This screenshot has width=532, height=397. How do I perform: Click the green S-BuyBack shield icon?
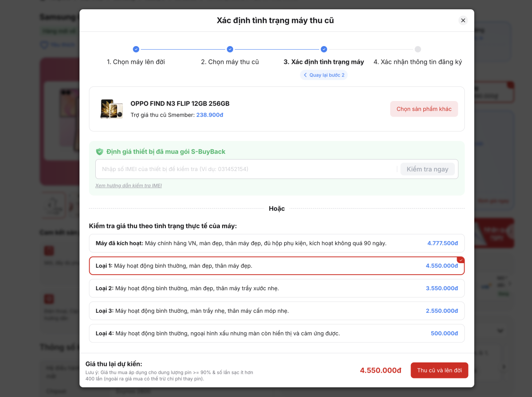[x=100, y=152]
